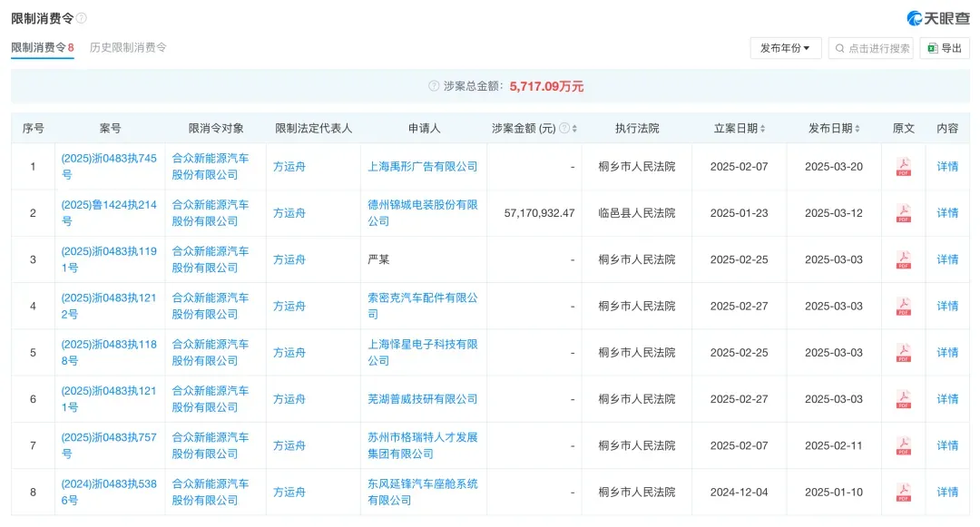Viewport: 980px width, 527px height.
Task: Click question icon beside 涉案总金额
Action: tap(434, 86)
